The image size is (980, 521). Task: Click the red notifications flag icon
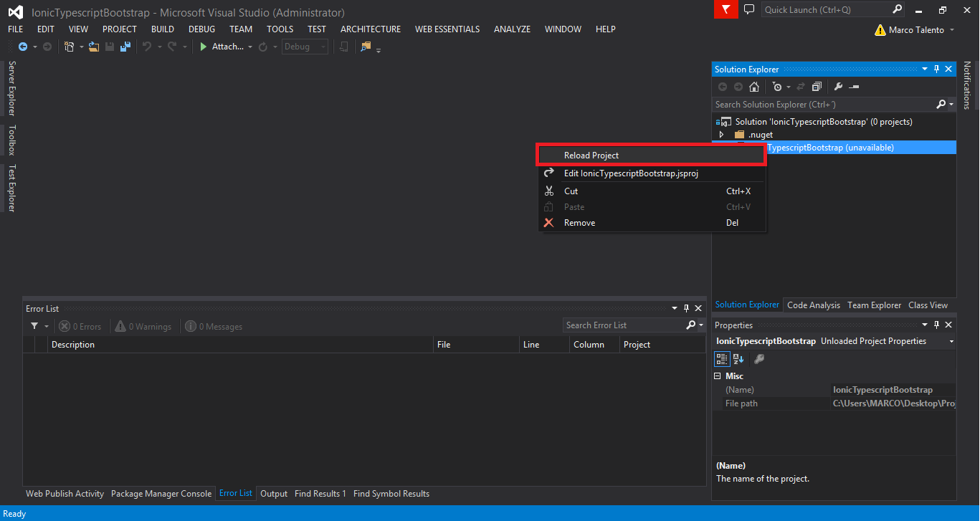(x=726, y=10)
